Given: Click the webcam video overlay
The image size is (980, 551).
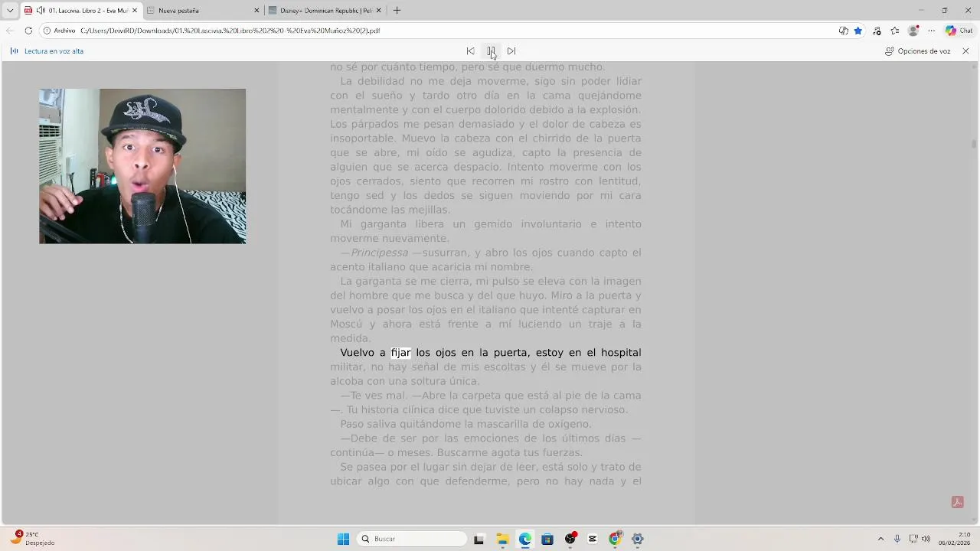Looking at the screenshot, I should [142, 166].
